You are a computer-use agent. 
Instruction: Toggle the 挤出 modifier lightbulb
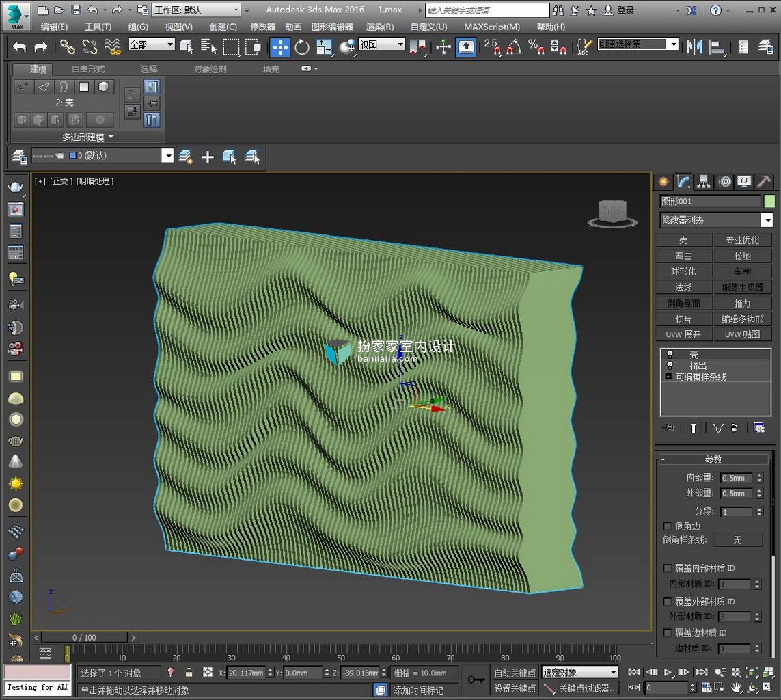670,365
